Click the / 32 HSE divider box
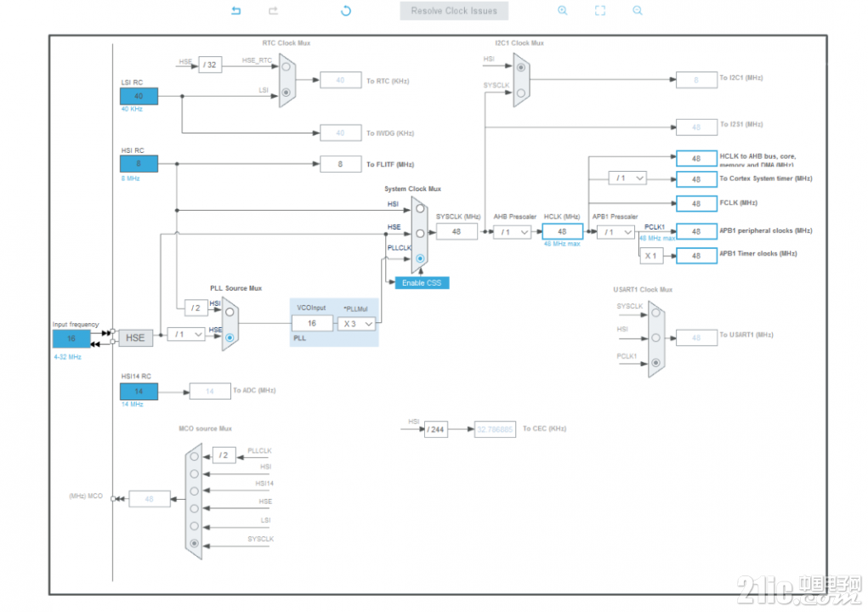Viewport: 868px width, 612px height. point(210,65)
